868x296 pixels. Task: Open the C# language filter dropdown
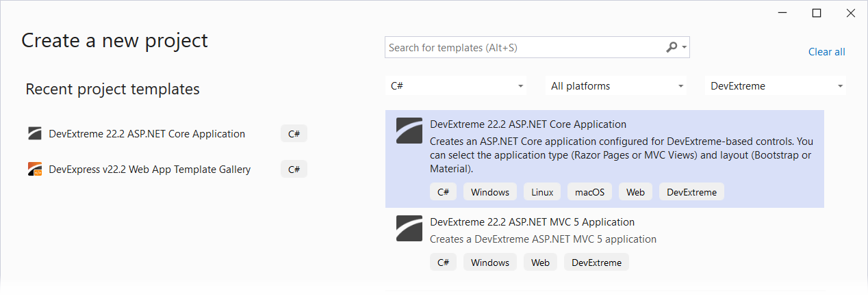click(457, 86)
